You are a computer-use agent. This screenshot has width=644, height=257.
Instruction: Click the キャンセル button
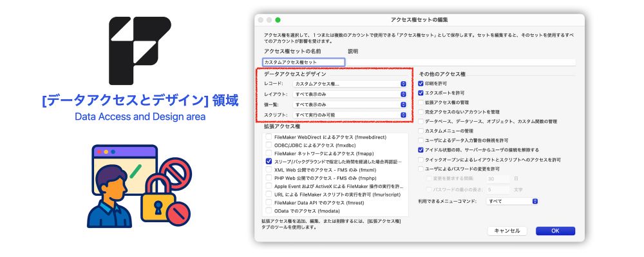pos(507,231)
